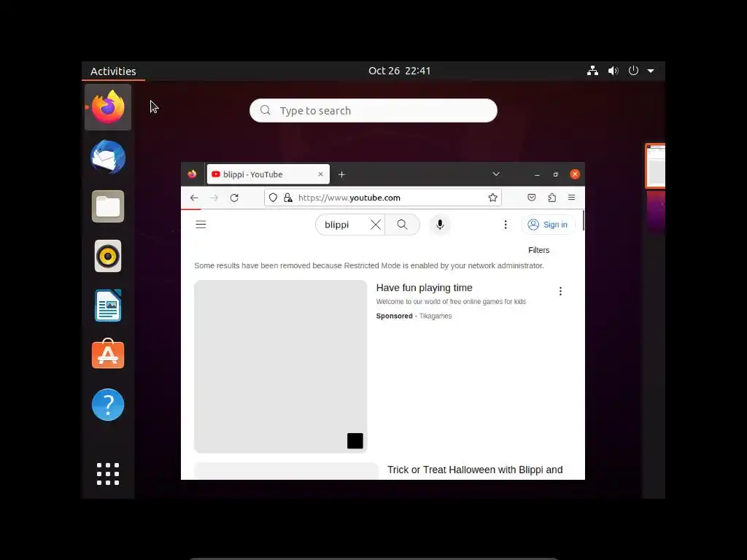
Task: Open search Filters
Action: click(x=539, y=250)
